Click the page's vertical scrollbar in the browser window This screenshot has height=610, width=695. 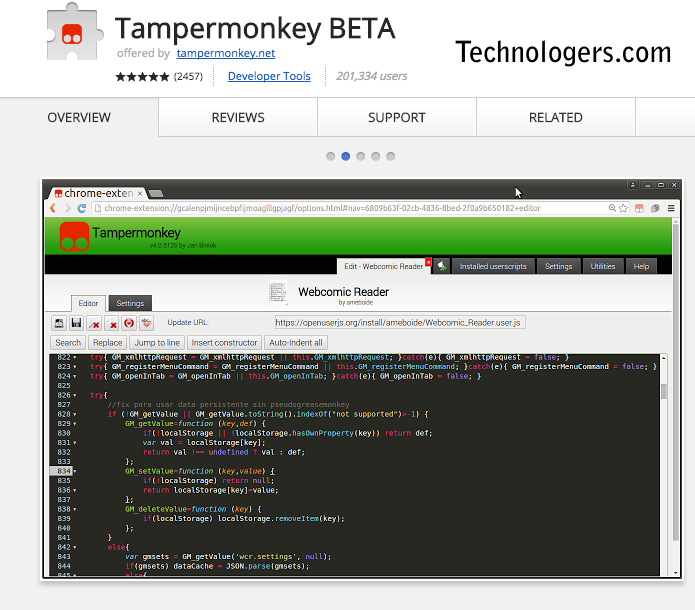(x=675, y=383)
